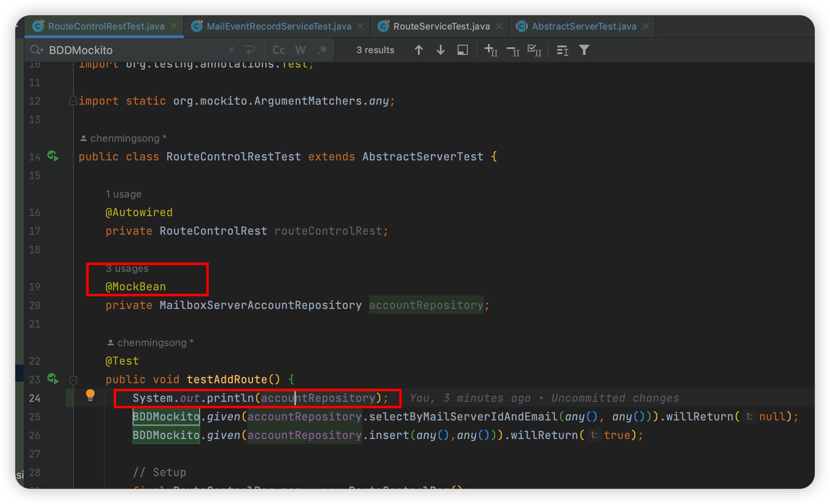The height and width of the screenshot is (504, 830).
Task: Toggle Match Case (Cc) option
Action: pos(279,50)
